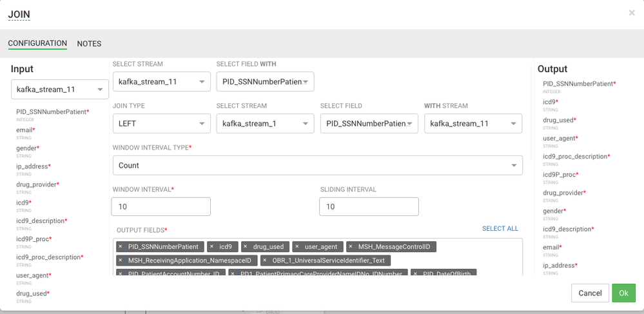Open the kafka_stream_1 select stream dropdown
Screen dimensions: 644x314
pyautogui.click(x=265, y=123)
